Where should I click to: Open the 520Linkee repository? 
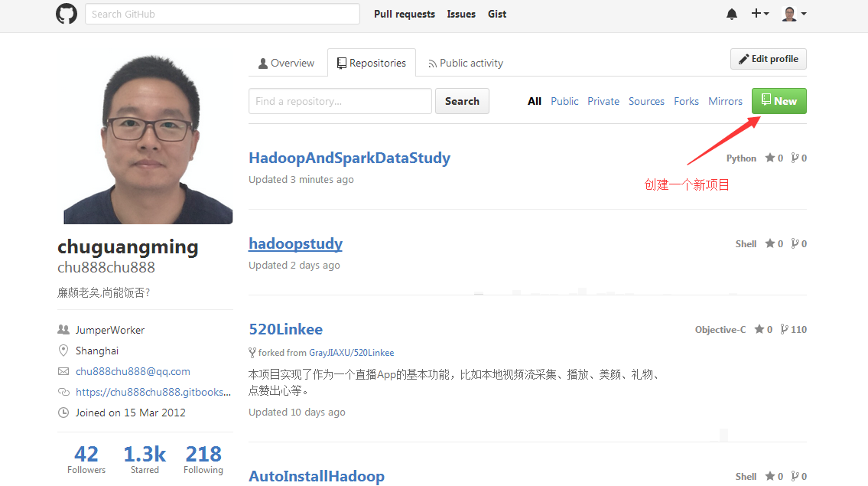pos(286,329)
